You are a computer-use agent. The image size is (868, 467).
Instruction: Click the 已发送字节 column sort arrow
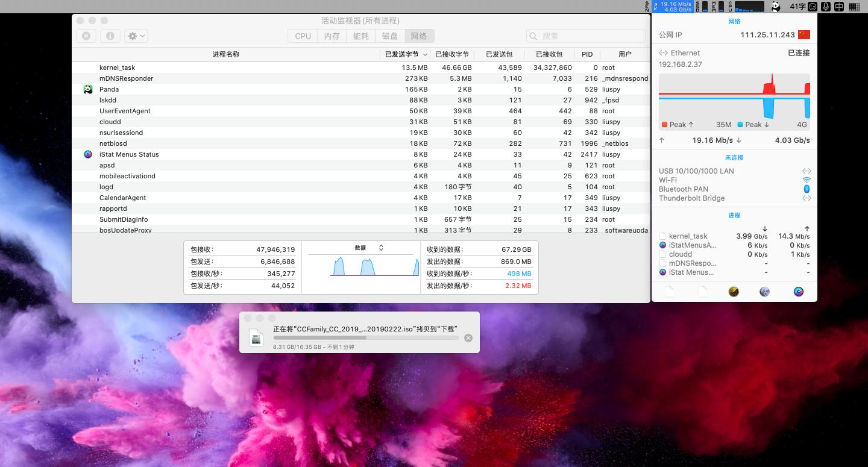point(426,54)
